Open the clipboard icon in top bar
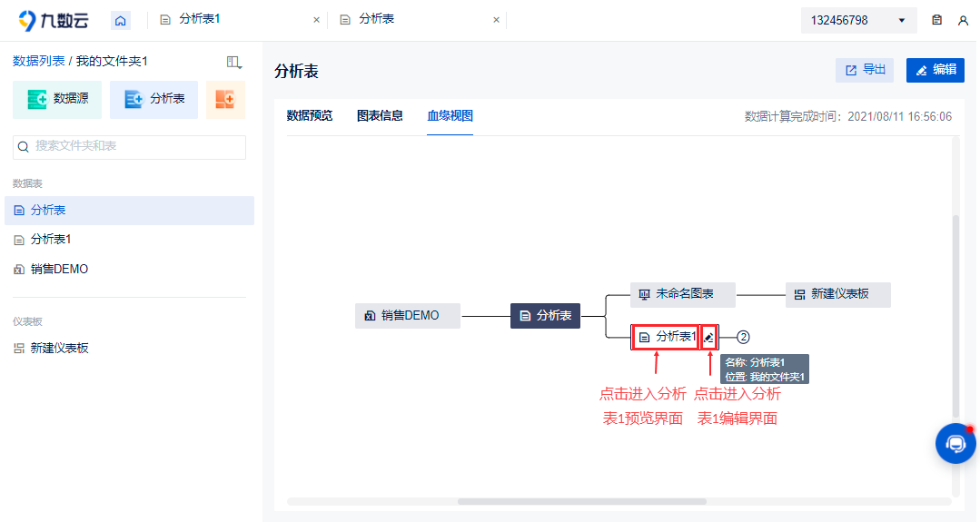This screenshot has height=522, width=980. (x=936, y=20)
